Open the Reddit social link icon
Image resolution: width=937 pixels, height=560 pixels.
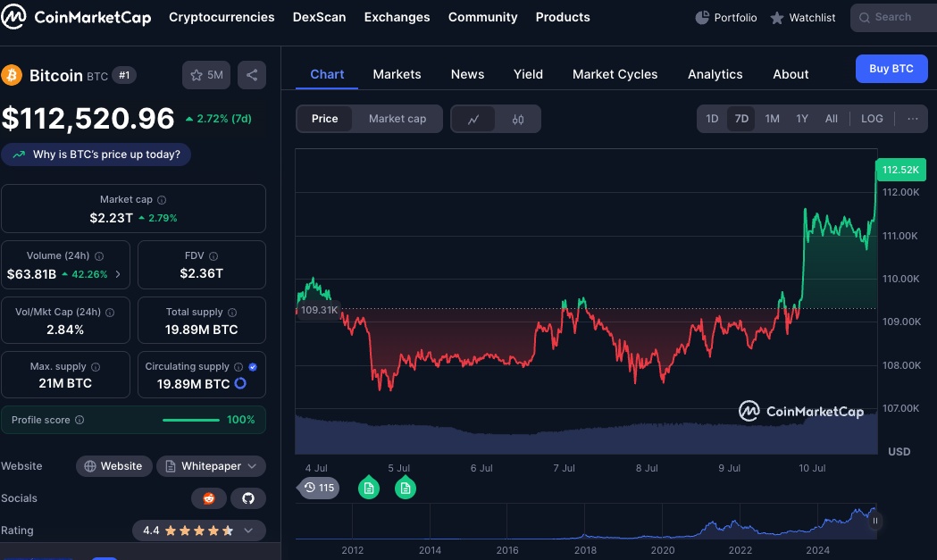pos(208,498)
